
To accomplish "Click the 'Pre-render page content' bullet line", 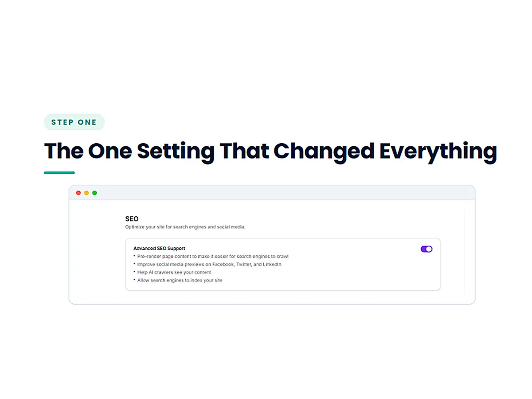I will (x=211, y=256).
